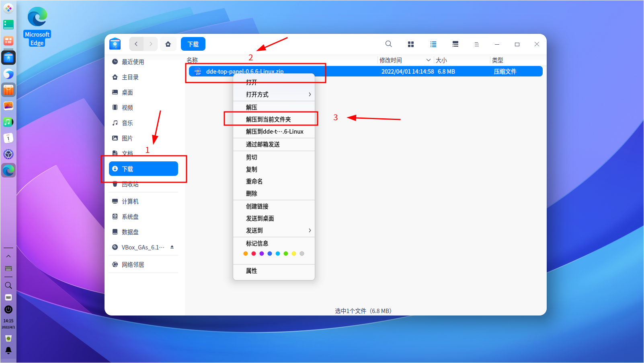The height and width of the screenshot is (363, 644).
Task: Click the 压缩文件 type cell of the zip row
Action: click(505, 72)
